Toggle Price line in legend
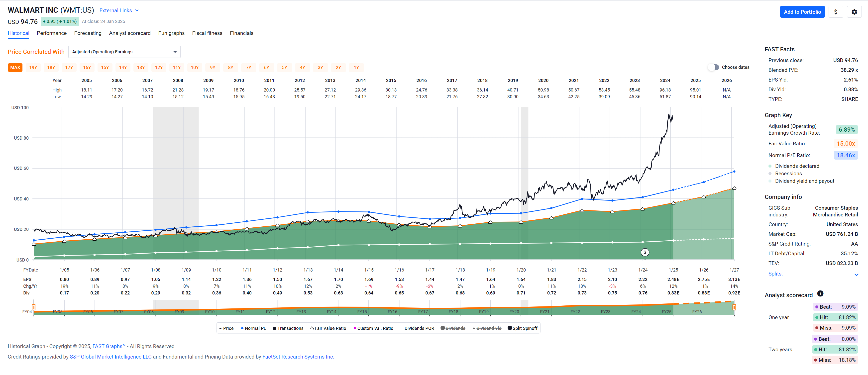868x375 pixels. pos(226,328)
